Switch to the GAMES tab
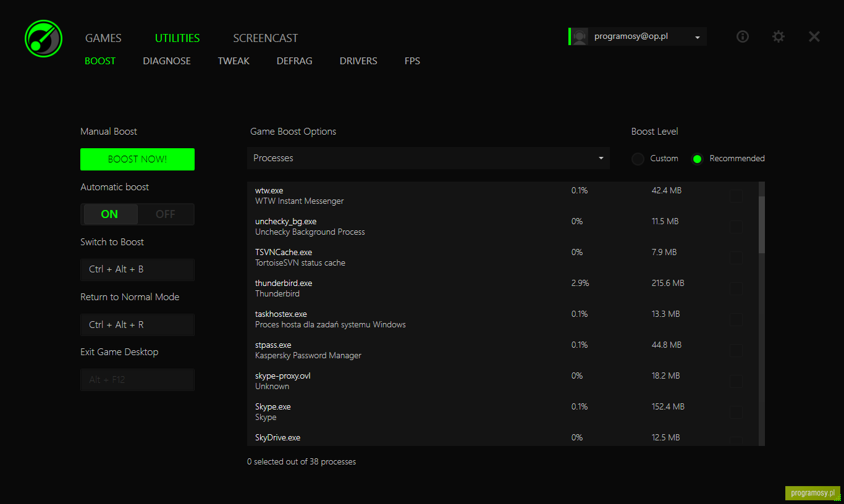Viewport: 844px width, 504px height. [x=103, y=38]
